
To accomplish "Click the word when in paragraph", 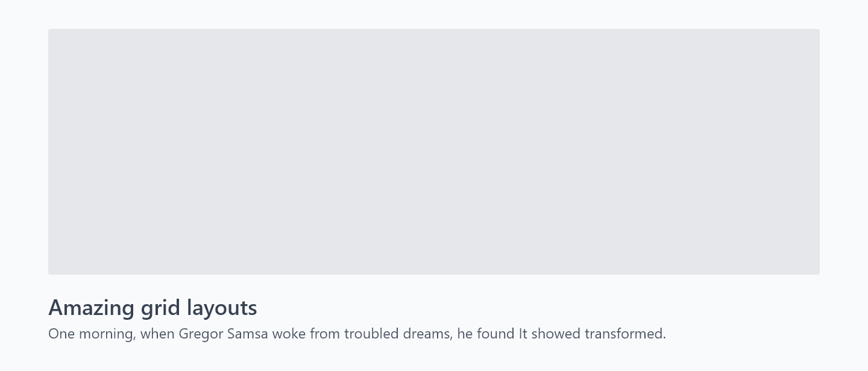I will tap(157, 334).
